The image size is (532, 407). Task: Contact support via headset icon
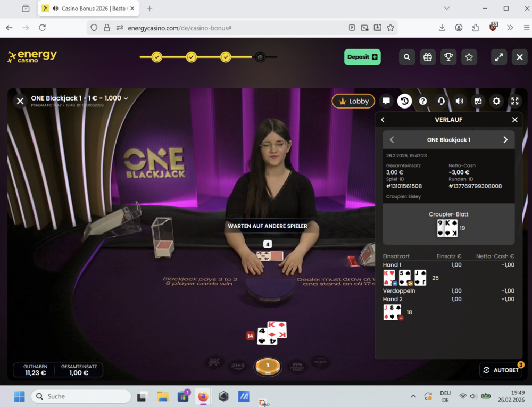point(441,101)
